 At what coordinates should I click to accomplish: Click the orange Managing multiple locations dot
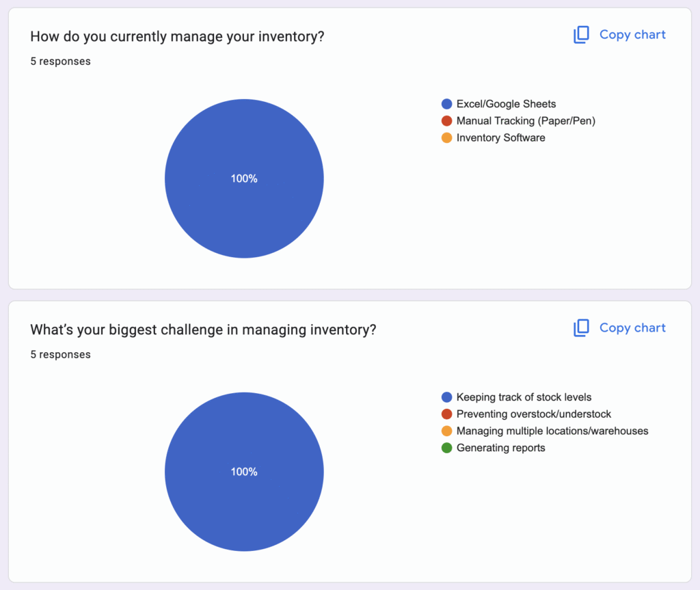(447, 431)
